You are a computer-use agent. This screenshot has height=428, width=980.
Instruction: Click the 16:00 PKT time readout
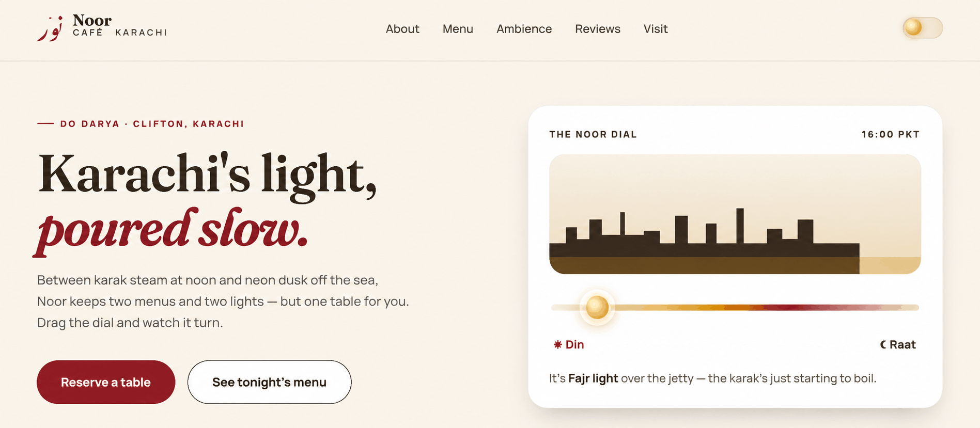891,134
